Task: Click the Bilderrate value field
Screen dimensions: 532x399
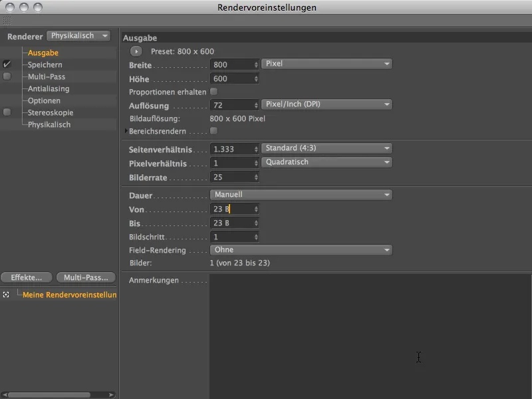Action: [231, 177]
